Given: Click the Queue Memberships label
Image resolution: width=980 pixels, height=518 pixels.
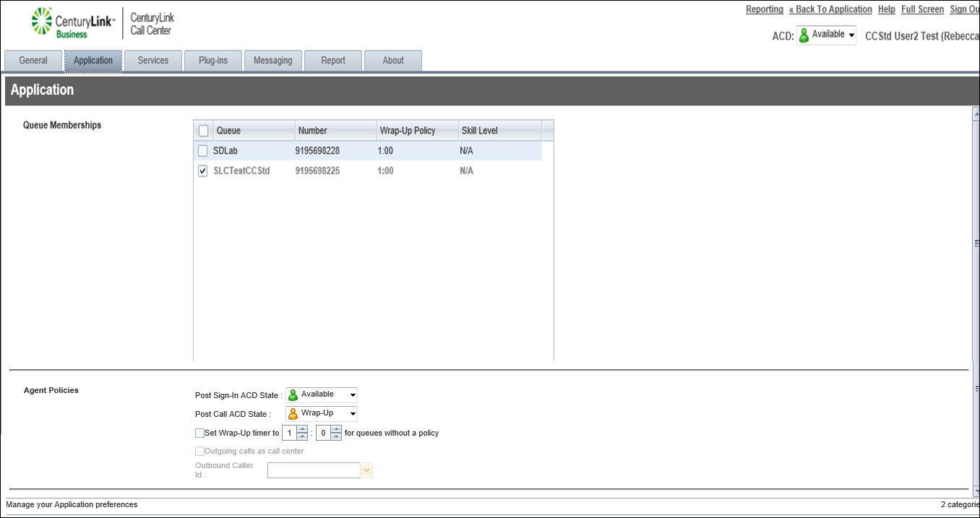Looking at the screenshot, I should pos(62,125).
